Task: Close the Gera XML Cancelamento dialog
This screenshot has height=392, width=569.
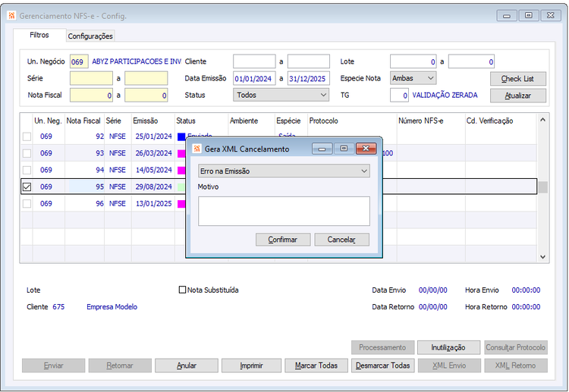Action: 366,149
